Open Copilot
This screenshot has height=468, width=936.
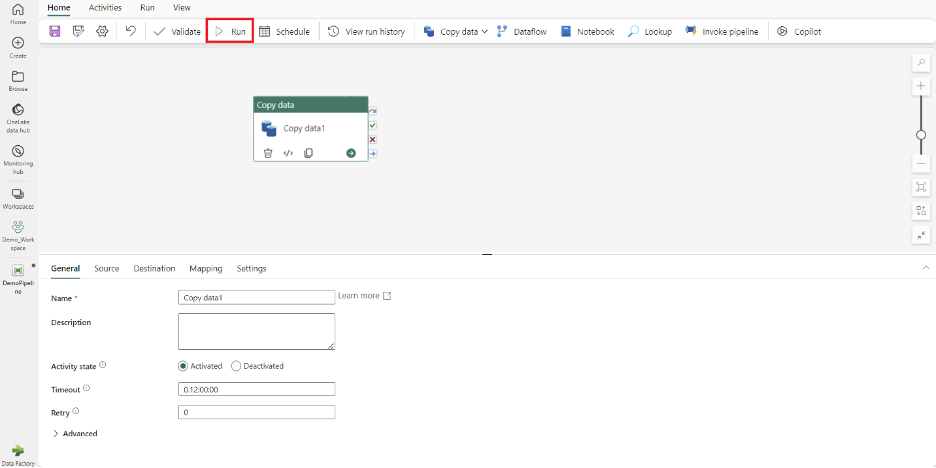[x=799, y=32]
